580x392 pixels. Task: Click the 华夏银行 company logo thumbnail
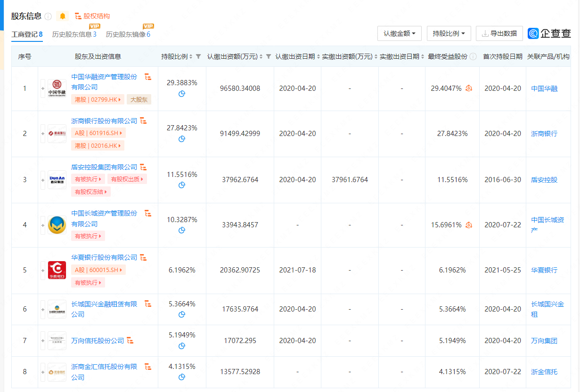[57, 270]
